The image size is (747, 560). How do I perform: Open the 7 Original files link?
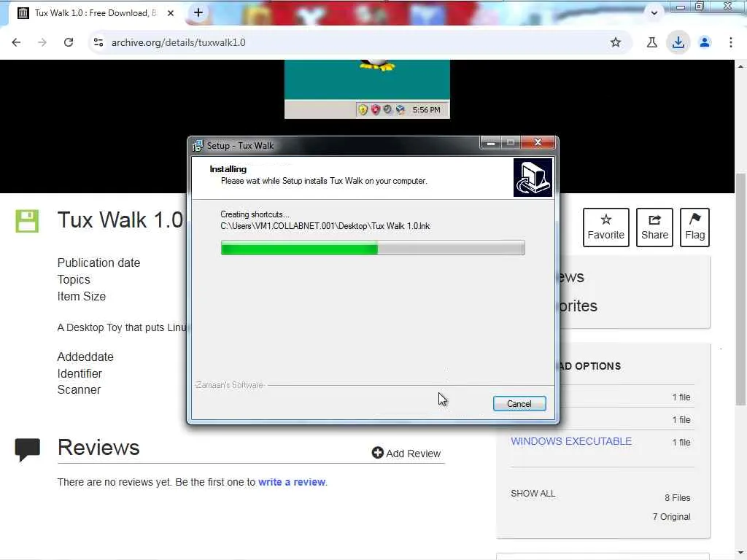click(671, 517)
